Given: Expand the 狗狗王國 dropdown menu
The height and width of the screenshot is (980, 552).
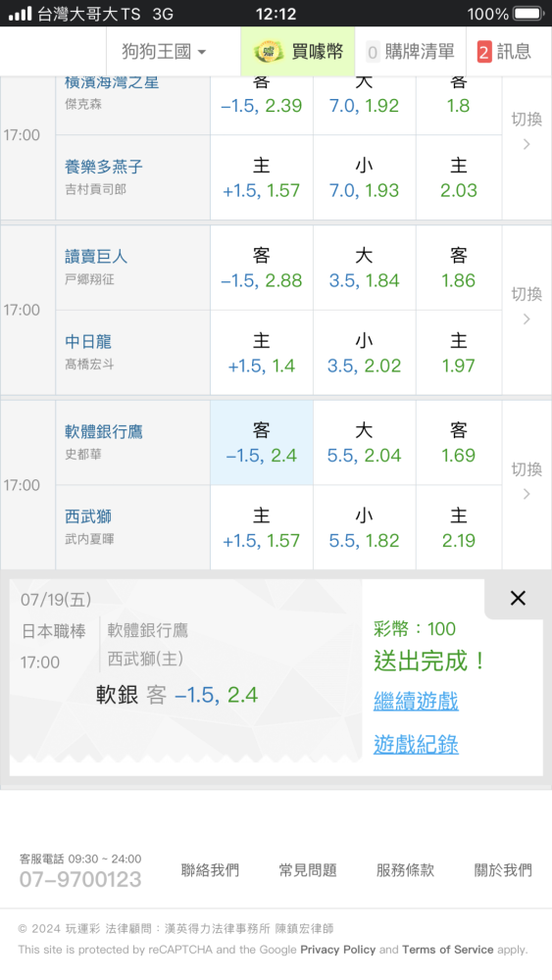Looking at the screenshot, I should 164,52.
